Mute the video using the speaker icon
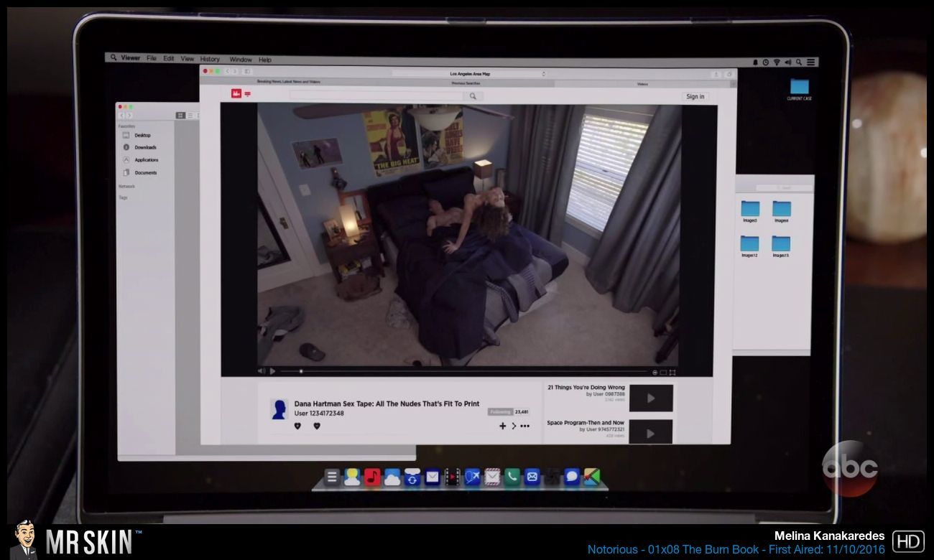934x560 pixels. (x=262, y=371)
